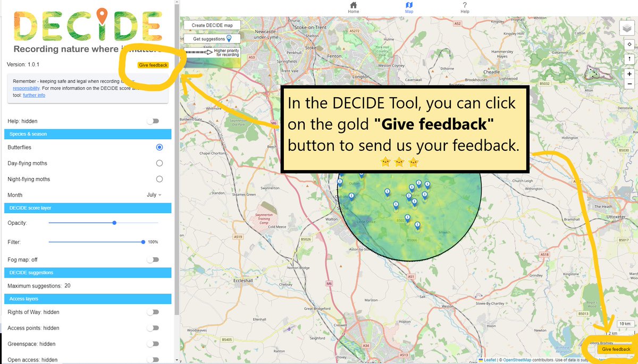This screenshot has height=364, width=638.
Task: Select the suggestion marker beside the B5027 label
Action: (407, 219)
